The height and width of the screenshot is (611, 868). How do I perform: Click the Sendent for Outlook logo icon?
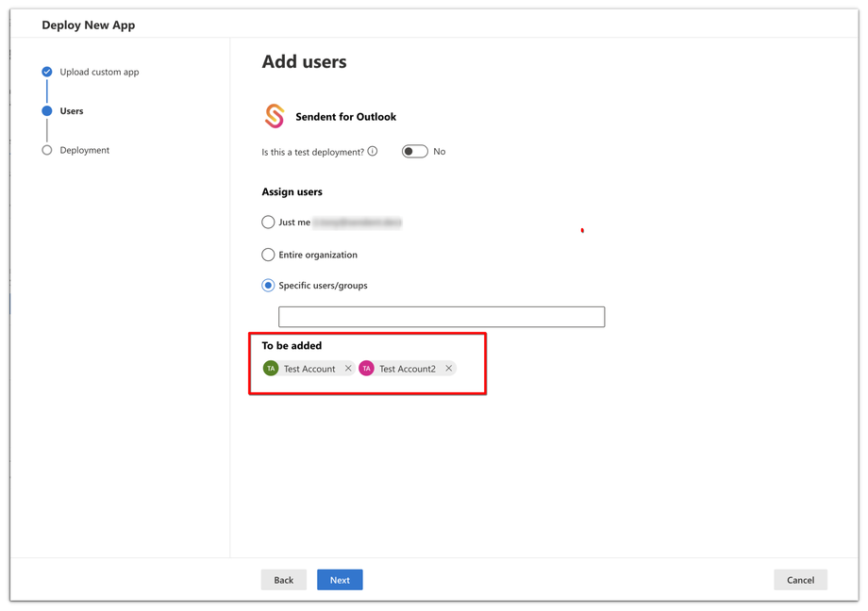(x=275, y=116)
